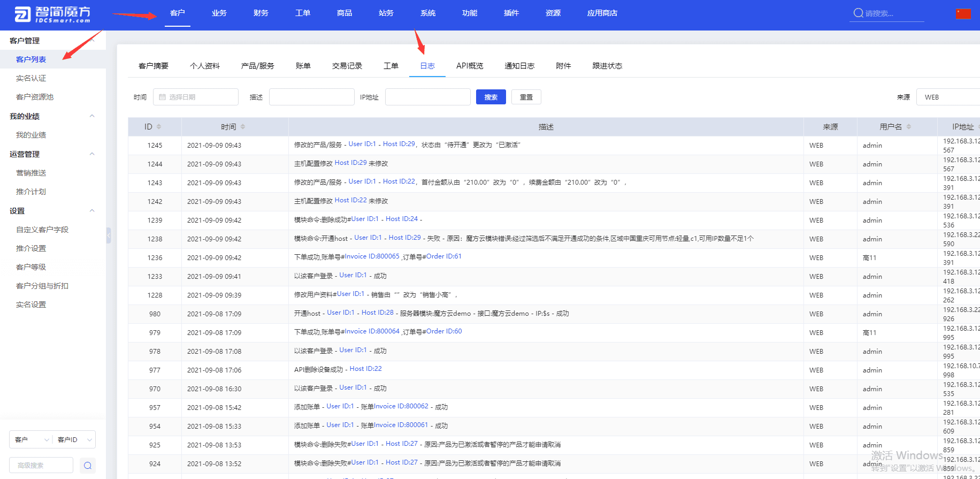Open the 来源 WEB dropdown
This screenshot has height=479, width=980.
click(x=948, y=97)
